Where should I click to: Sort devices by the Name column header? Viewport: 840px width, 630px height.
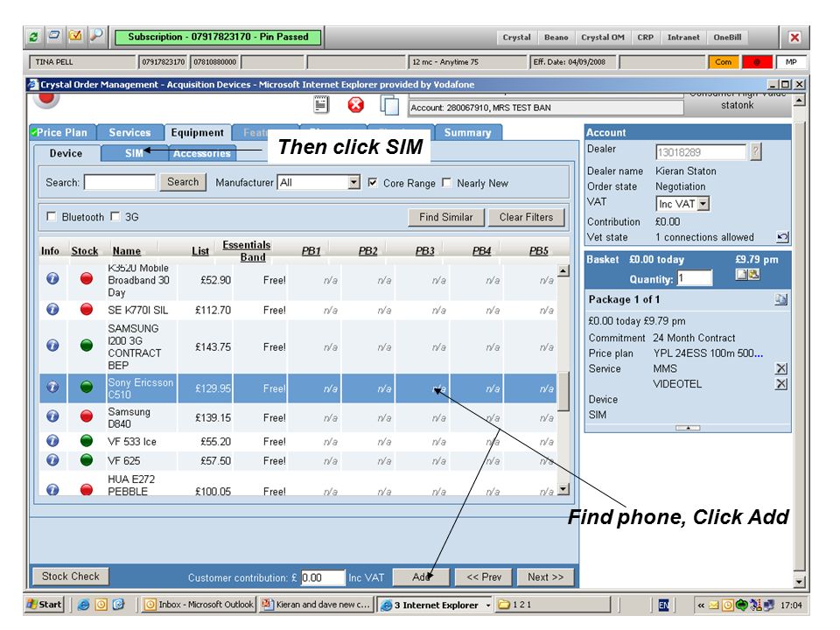pos(126,251)
